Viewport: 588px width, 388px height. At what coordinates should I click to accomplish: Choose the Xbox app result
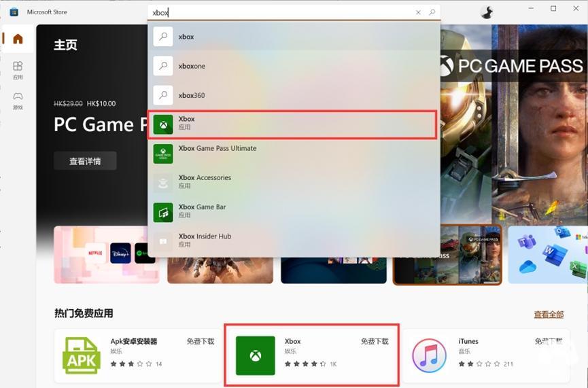292,124
